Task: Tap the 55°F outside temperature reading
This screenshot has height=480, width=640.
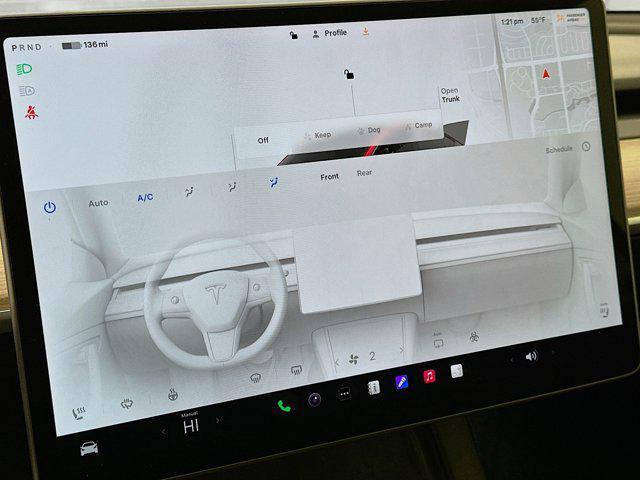Action: pyautogui.click(x=538, y=20)
